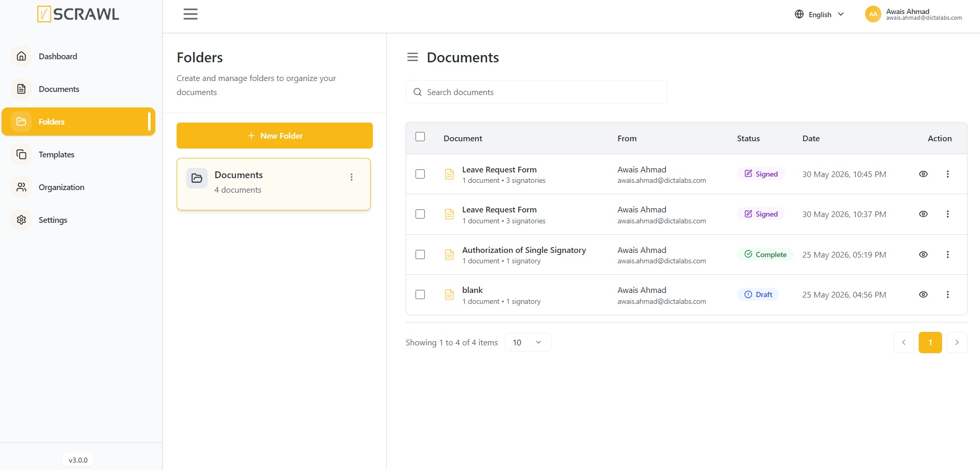This screenshot has width=980, height=470.
Task: Click the Complete status badge
Action: coord(766,254)
